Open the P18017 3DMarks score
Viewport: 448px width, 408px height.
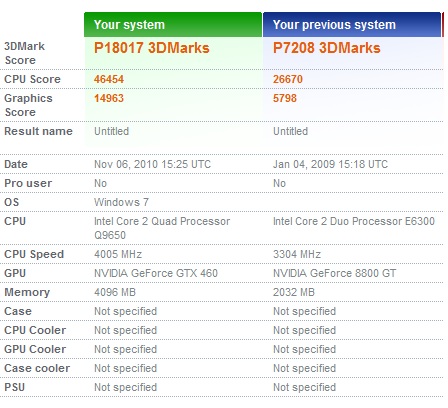point(152,48)
